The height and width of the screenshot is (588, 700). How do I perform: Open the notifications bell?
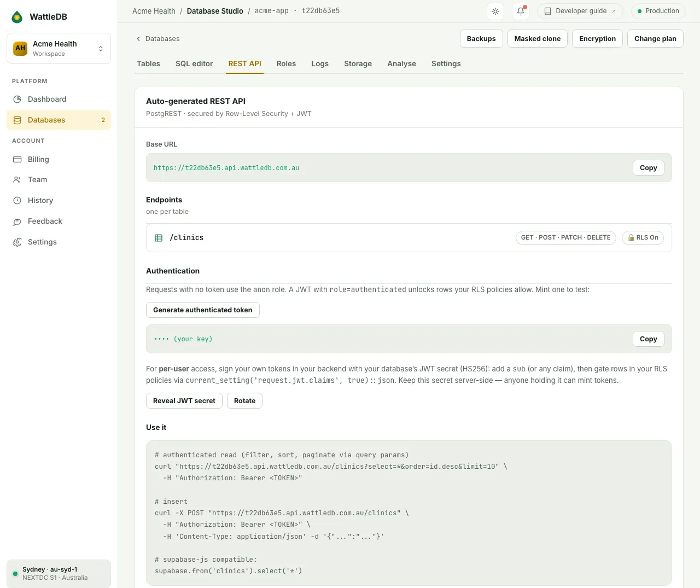[x=521, y=11]
